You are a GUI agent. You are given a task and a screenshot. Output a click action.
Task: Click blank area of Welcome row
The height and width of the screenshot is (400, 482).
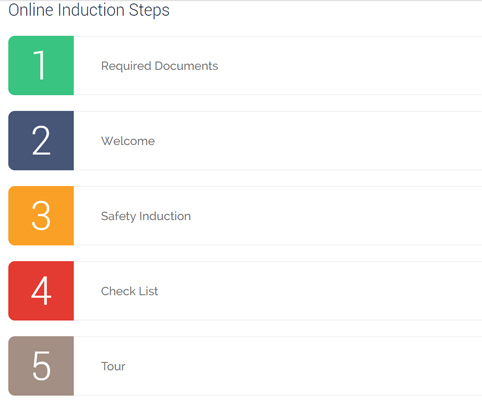318,140
